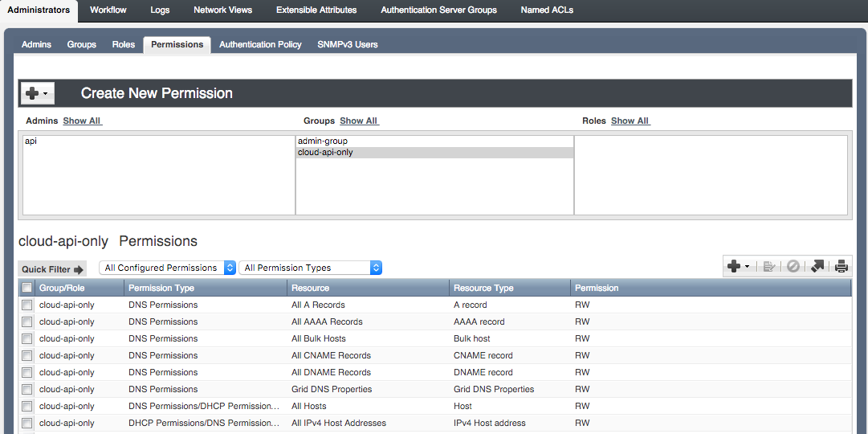Select the Permissions sub-tab

coord(177,44)
